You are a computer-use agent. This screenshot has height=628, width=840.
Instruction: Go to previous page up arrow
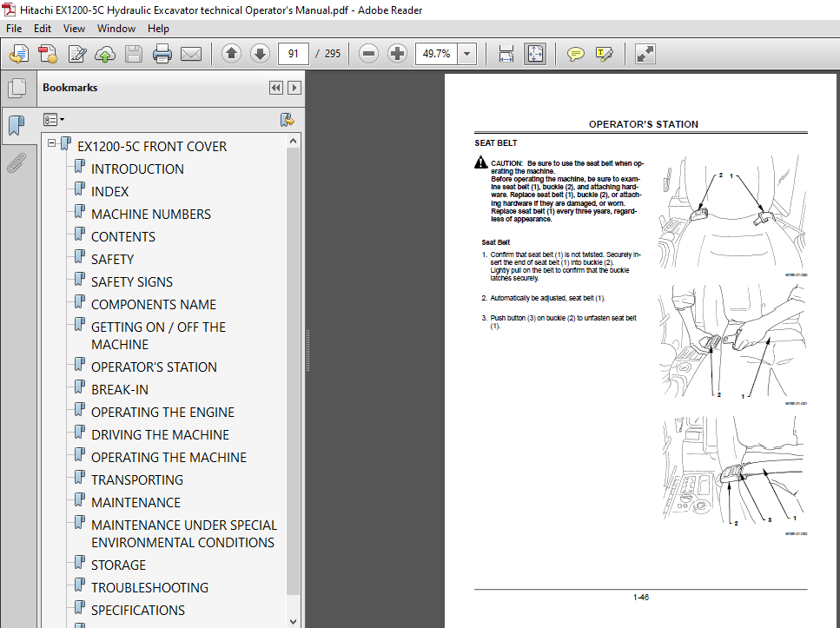pos(231,54)
